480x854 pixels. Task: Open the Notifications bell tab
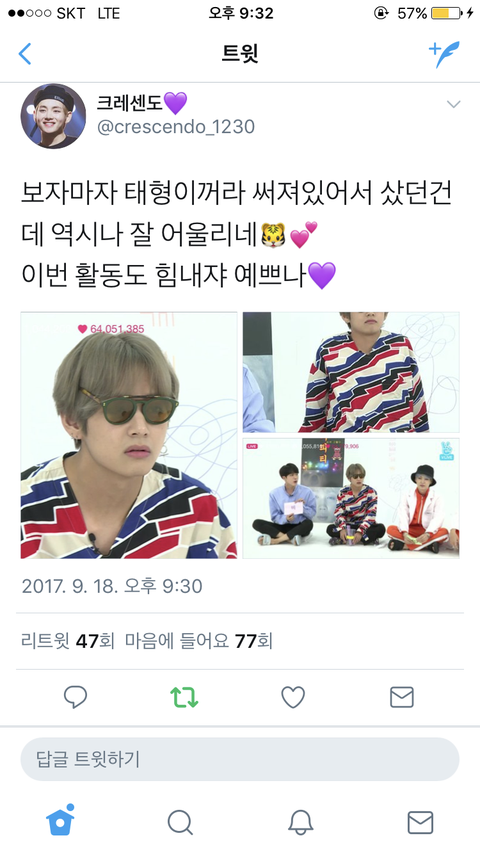pyautogui.click(x=300, y=822)
